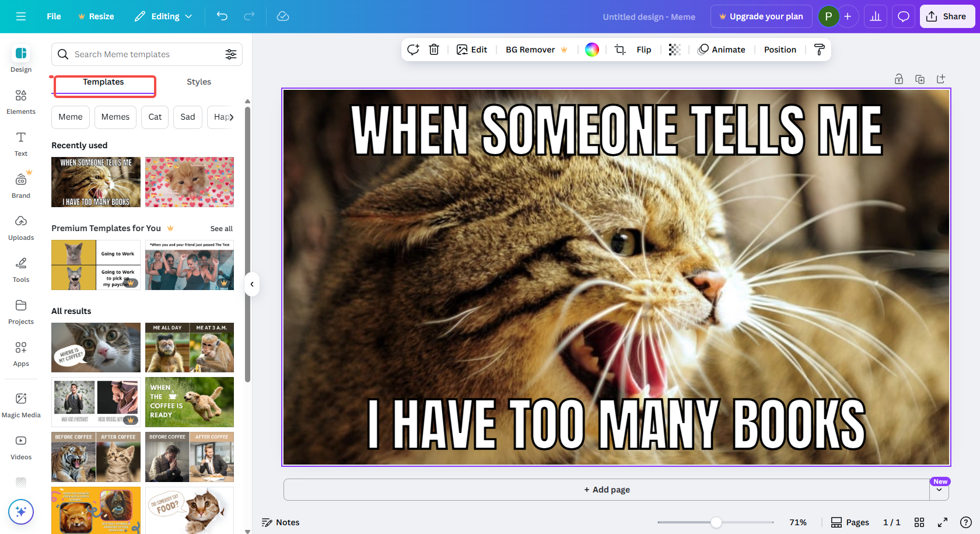The height and width of the screenshot is (534, 980).
Task: Open the File menu
Action: pyautogui.click(x=54, y=16)
